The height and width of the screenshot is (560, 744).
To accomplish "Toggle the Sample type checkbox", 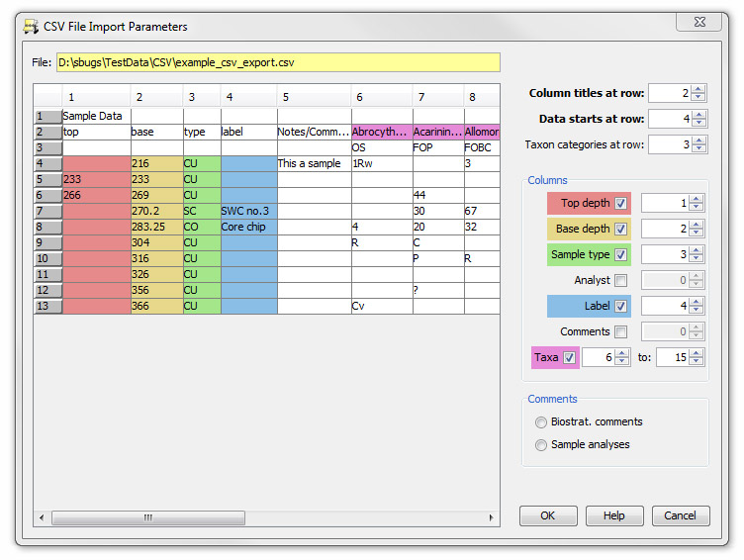I will pyautogui.click(x=620, y=254).
